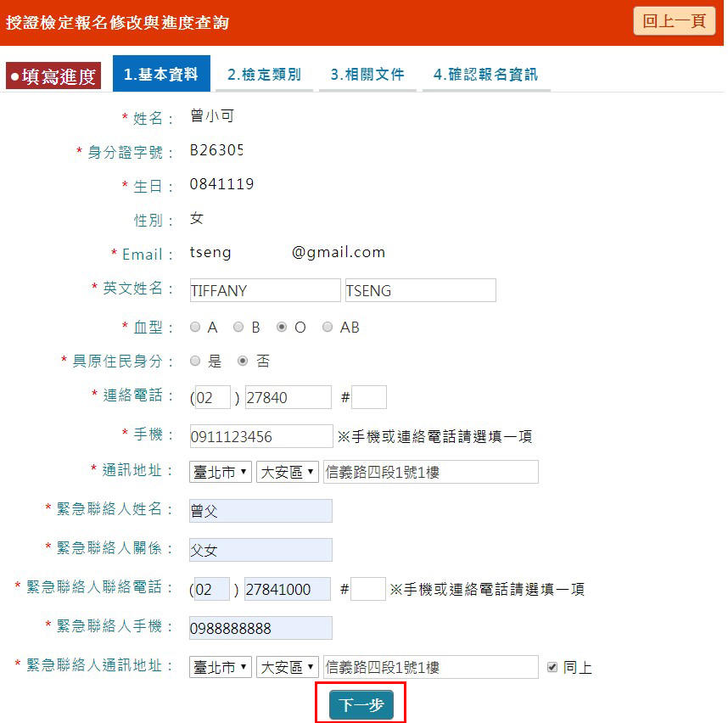Select blood type B radio button
Viewport: 728px width, 723px height.
(238, 327)
